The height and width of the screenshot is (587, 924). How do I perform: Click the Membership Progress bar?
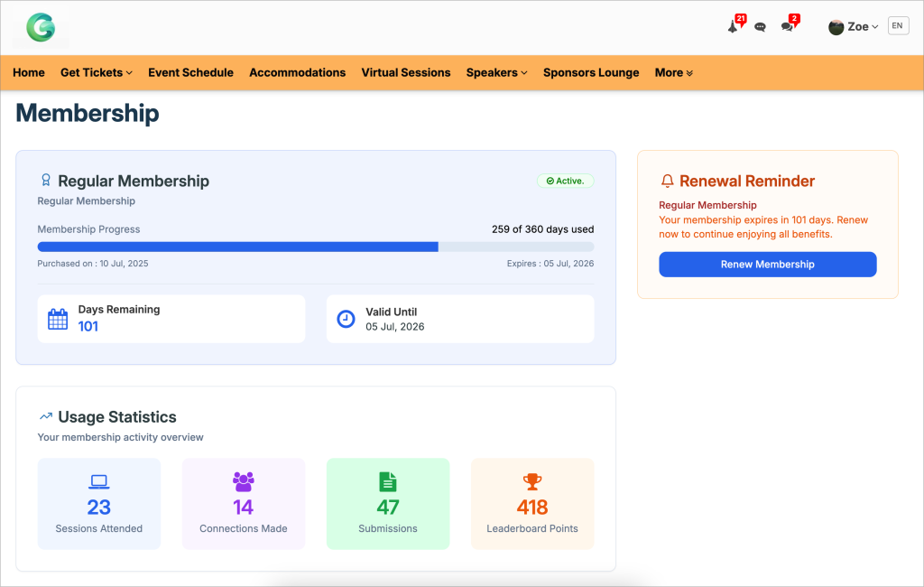point(316,246)
